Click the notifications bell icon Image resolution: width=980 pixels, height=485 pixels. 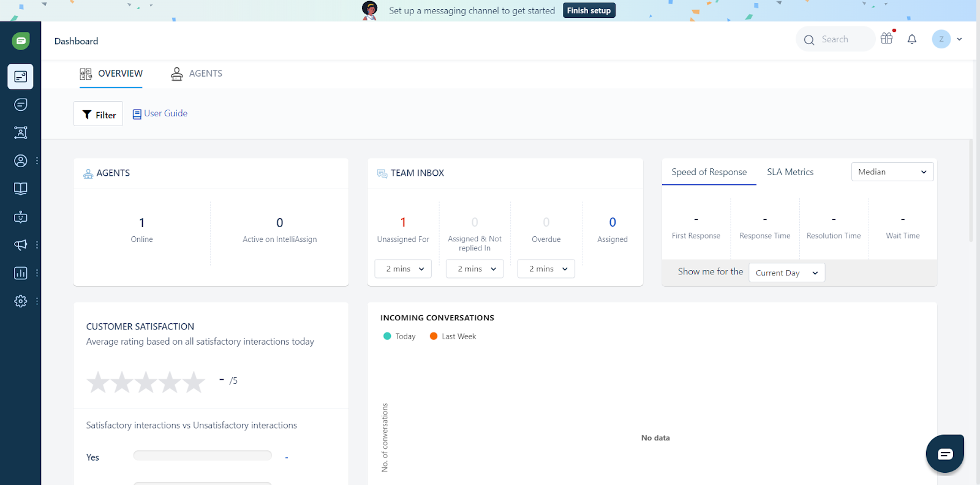[x=911, y=39]
